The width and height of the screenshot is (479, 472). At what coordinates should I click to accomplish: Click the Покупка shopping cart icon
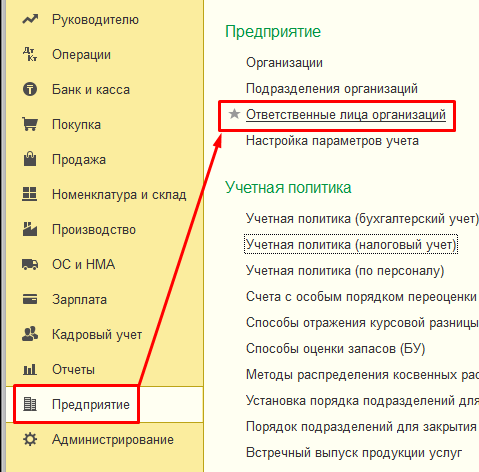coord(30,124)
